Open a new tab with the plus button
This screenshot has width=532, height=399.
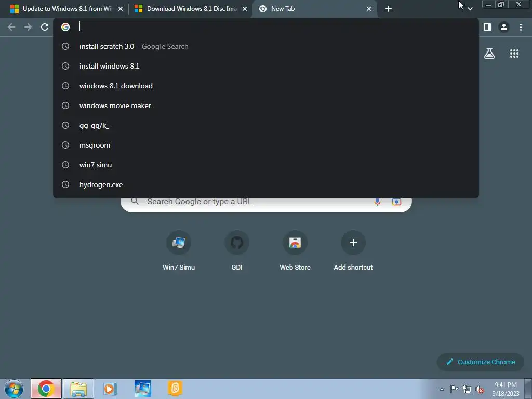pos(389,9)
